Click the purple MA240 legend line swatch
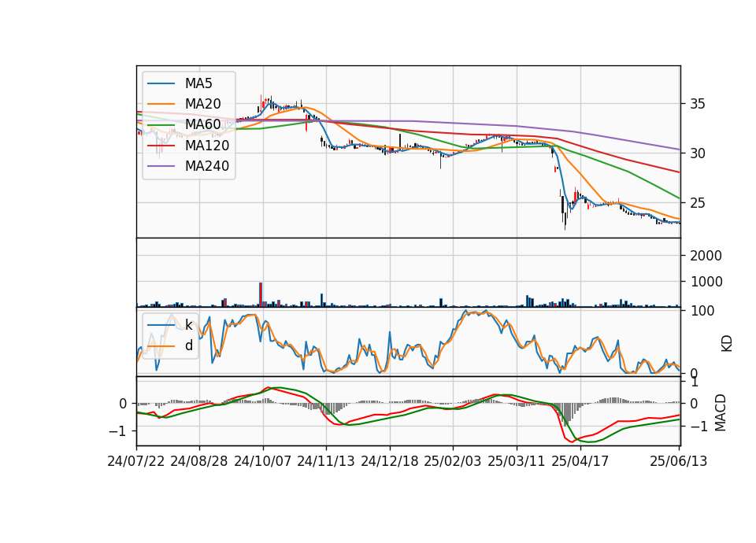 tap(161, 166)
